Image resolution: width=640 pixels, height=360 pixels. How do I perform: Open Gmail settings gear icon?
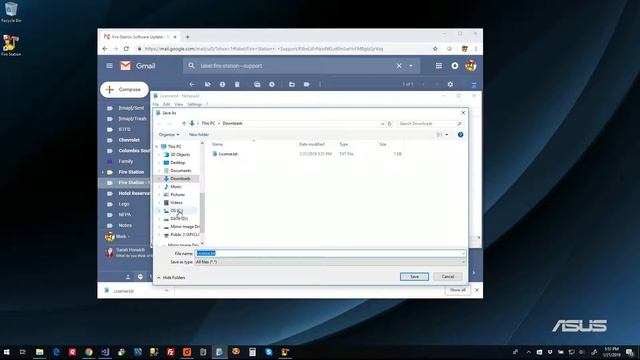pos(450,84)
